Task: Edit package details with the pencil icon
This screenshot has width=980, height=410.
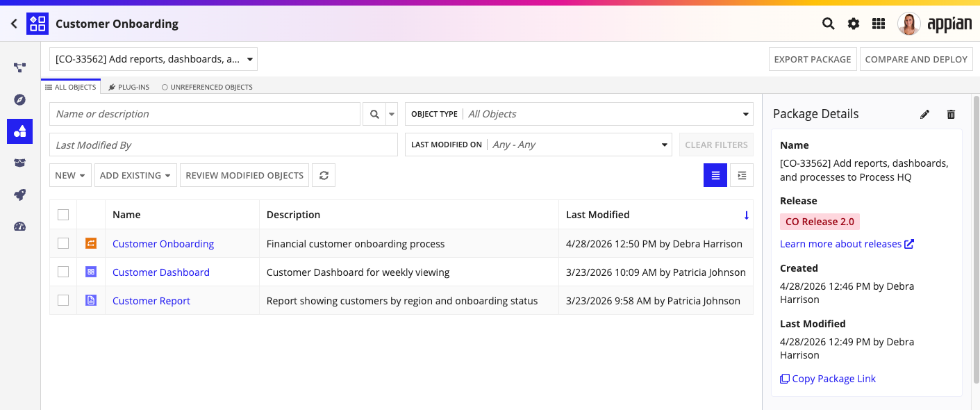Action: [x=924, y=114]
